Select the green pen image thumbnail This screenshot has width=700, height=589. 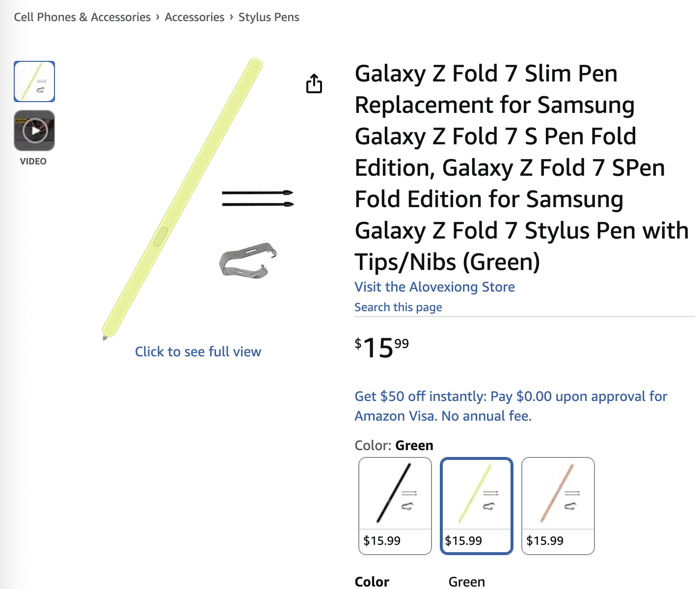34,81
